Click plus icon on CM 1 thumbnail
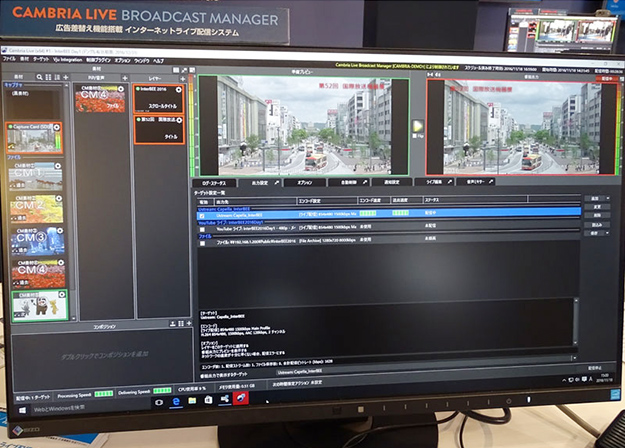The width and height of the screenshot is (625, 448). 59,167
